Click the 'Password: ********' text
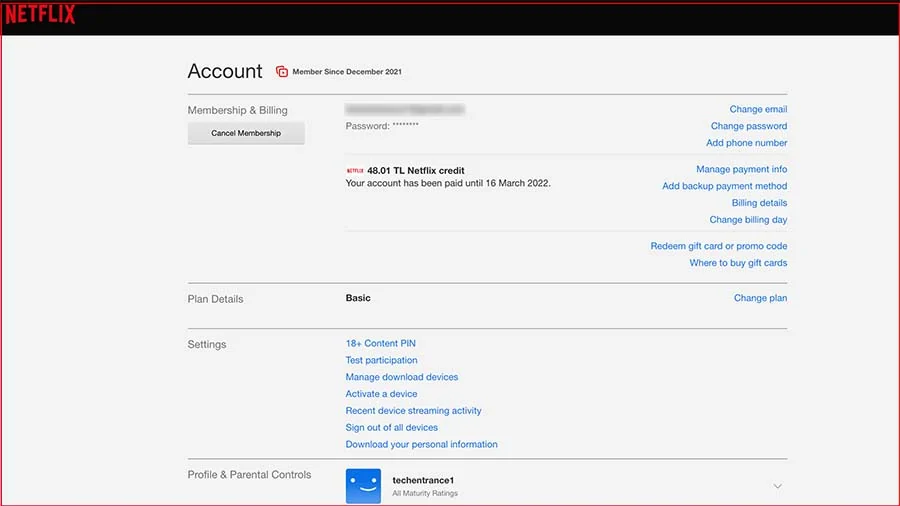900x506 pixels. point(382,126)
